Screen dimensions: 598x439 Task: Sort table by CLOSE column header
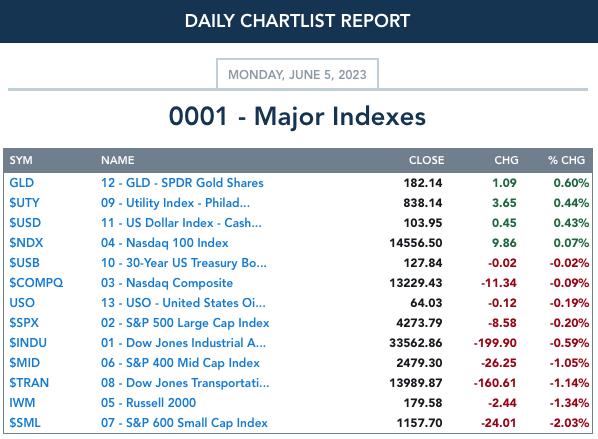click(x=426, y=160)
